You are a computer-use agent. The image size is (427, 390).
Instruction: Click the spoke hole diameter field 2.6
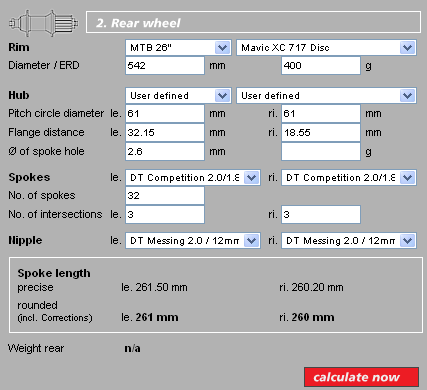click(x=165, y=152)
